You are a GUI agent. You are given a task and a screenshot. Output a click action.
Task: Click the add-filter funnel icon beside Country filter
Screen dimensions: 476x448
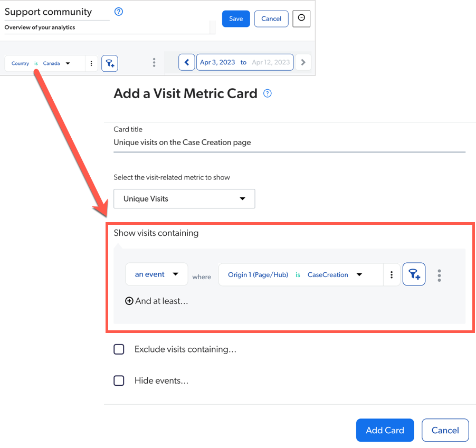click(x=109, y=63)
